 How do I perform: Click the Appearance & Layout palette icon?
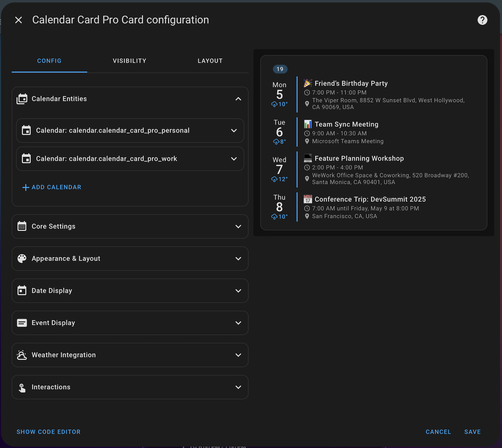(22, 258)
